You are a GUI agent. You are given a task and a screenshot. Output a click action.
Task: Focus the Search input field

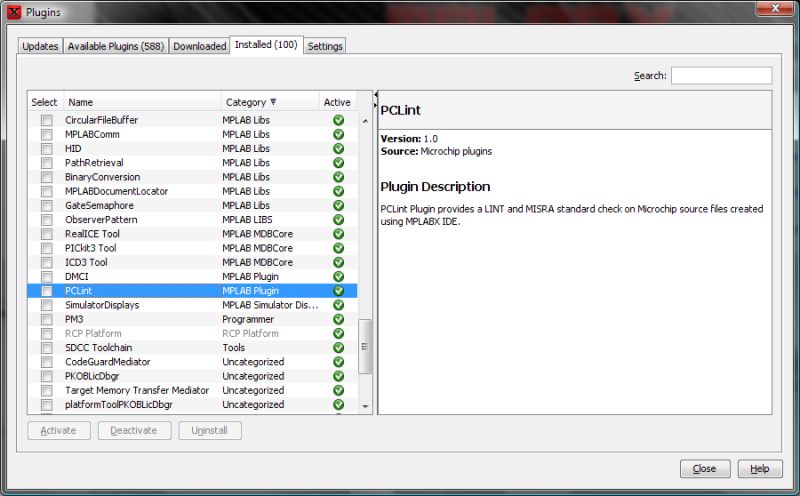point(721,76)
